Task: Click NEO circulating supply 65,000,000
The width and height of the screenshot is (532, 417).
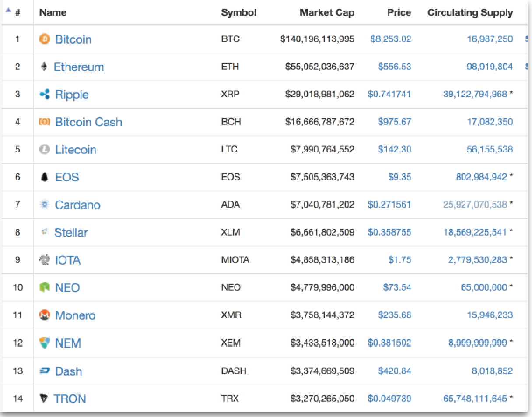Action: tap(484, 287)
